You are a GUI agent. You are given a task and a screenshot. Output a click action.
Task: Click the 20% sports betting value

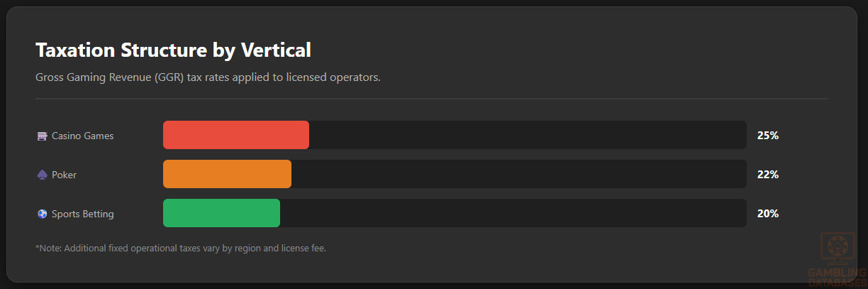point(768,214)
